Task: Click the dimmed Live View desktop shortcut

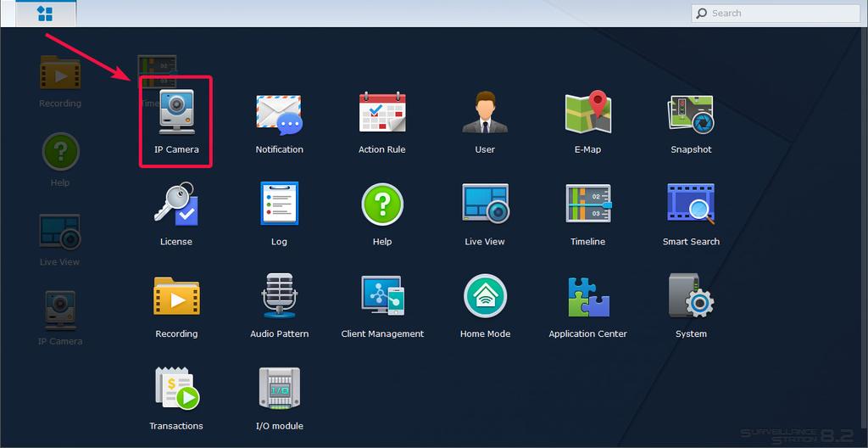Action: [x=60, y=232]
